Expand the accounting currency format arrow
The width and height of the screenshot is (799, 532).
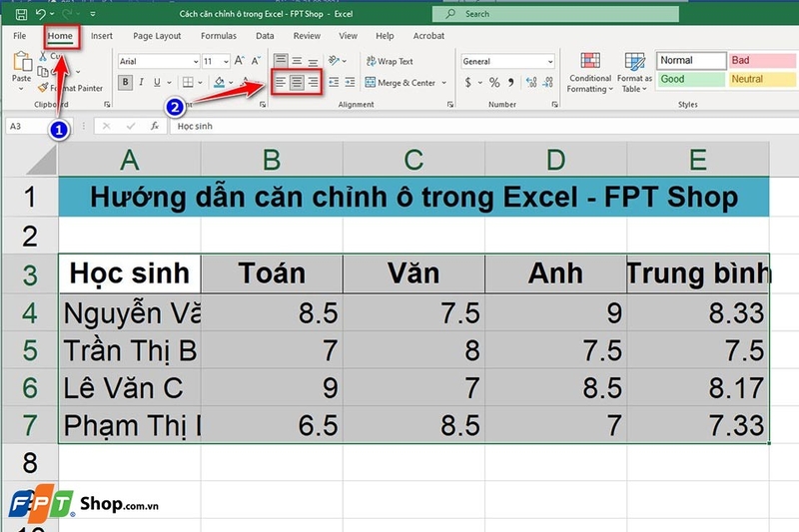click(x=480, y=83)
